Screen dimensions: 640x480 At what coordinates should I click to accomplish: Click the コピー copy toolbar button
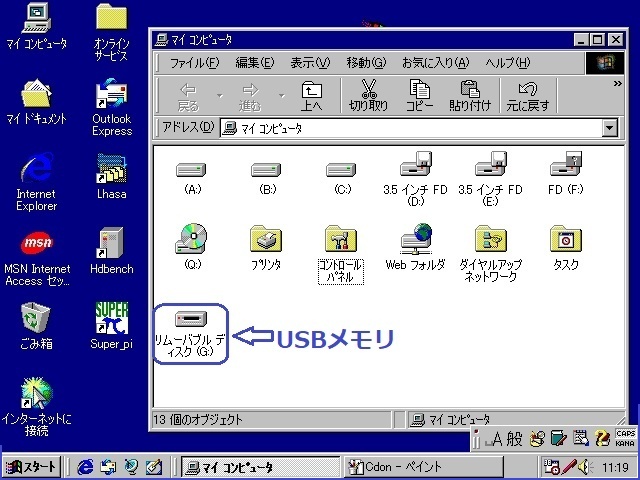click(x=419, y=97)
